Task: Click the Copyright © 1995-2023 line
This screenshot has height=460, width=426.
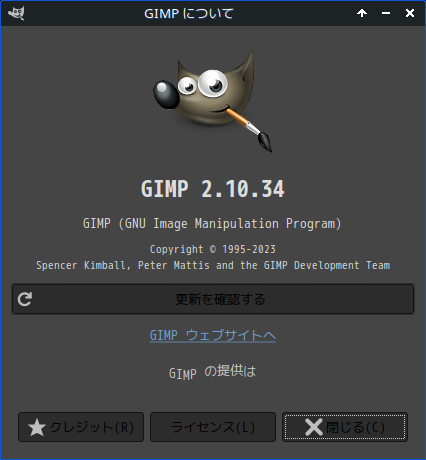Action: (213, 249)
